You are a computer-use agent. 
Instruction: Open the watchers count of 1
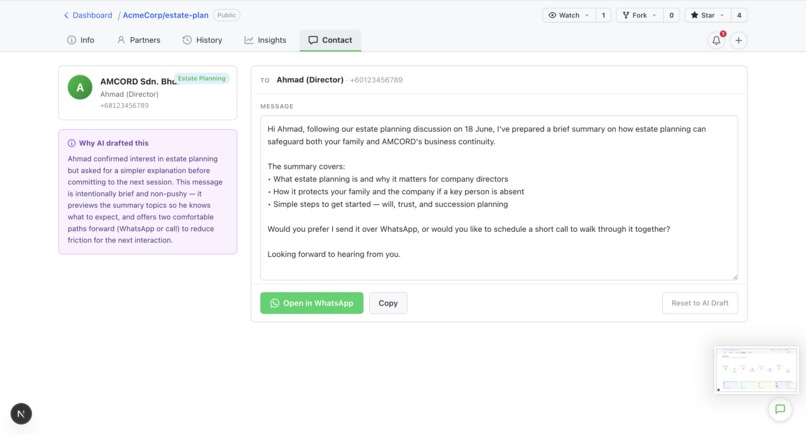(603, 15)
